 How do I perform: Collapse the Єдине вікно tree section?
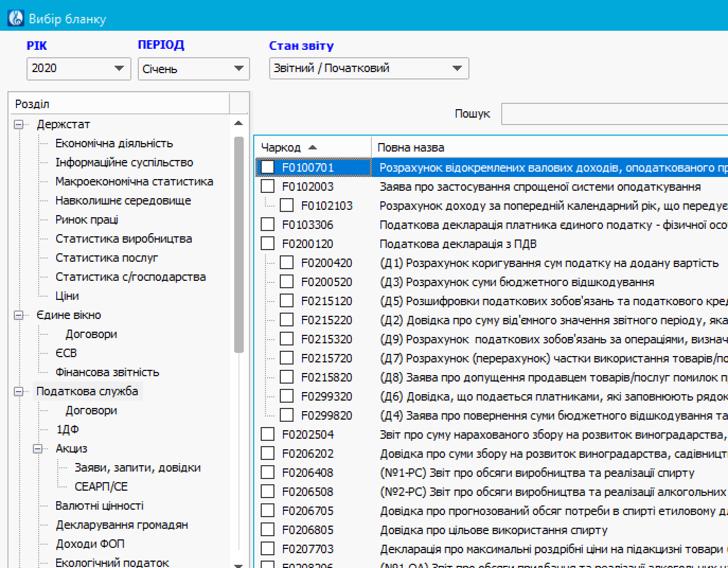19,315
